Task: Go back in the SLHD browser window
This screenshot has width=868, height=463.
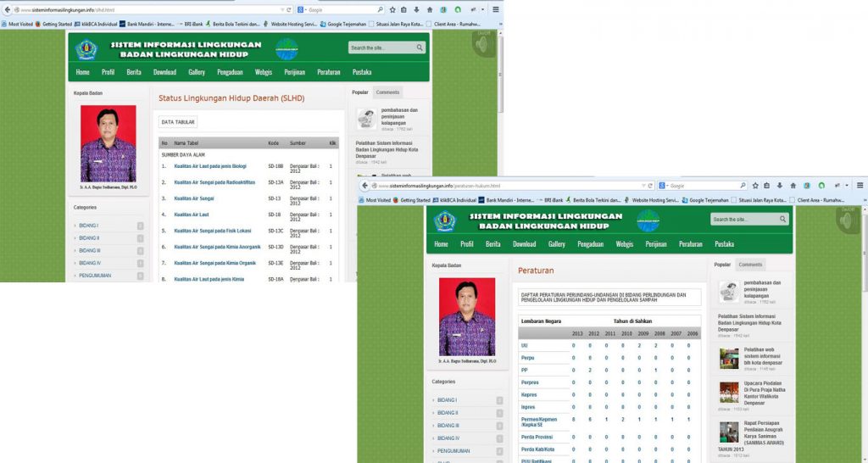Action: click(7, 9)
